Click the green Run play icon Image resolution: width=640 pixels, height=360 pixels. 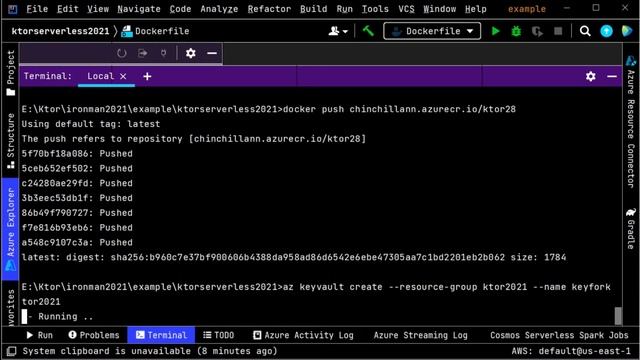point(496,31)
